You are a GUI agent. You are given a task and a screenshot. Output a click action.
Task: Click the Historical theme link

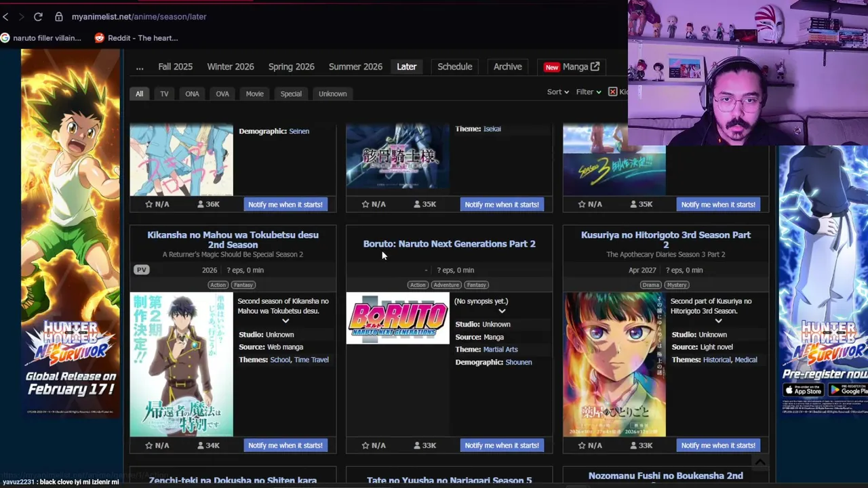tap(717, 360)
